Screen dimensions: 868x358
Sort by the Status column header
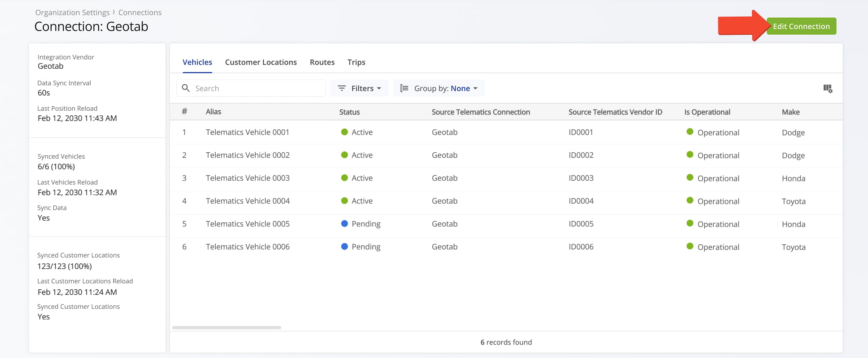pos(349,112)
